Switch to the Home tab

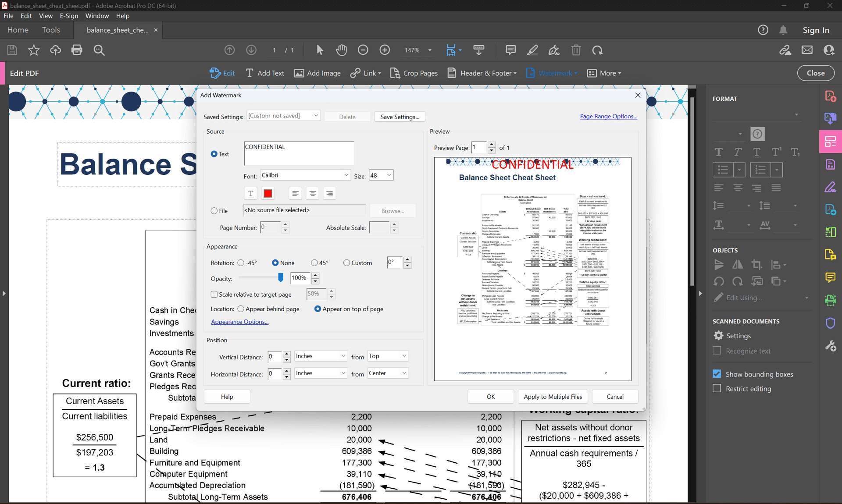pos(18,30)
